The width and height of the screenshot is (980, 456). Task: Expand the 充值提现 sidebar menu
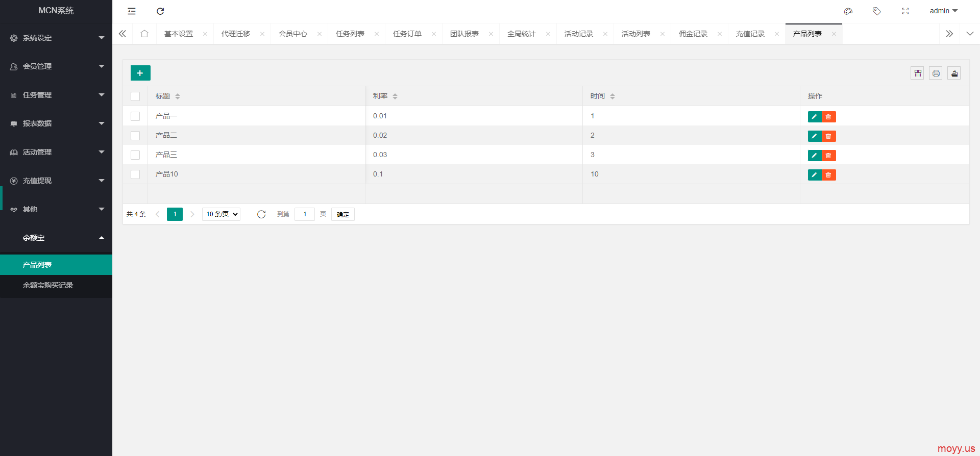click(x=56, y=181)
